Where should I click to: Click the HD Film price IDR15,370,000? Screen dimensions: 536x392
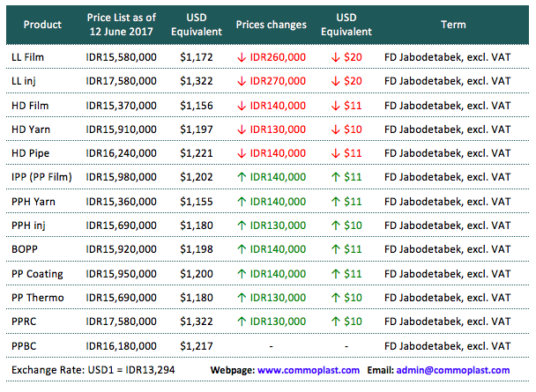[122, 105]
